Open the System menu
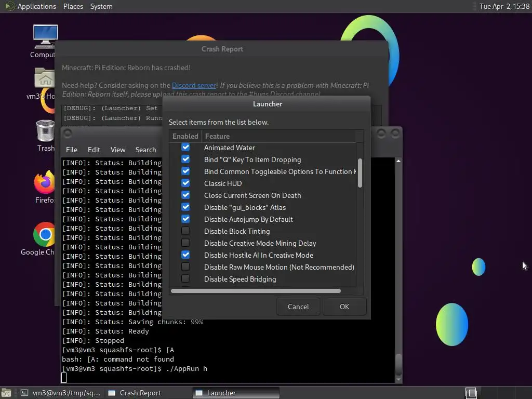Screen dimensions: 532x399 point(101,6)
